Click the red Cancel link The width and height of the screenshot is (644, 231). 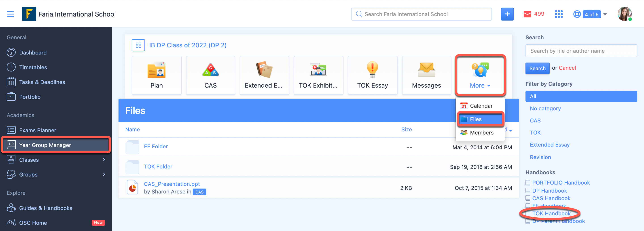567,68
